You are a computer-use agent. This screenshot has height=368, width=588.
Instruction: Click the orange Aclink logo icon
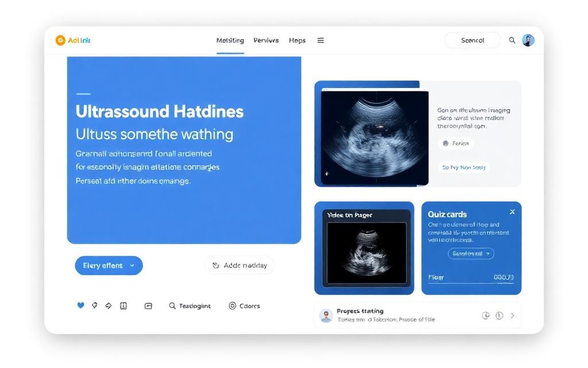[60, 40]
